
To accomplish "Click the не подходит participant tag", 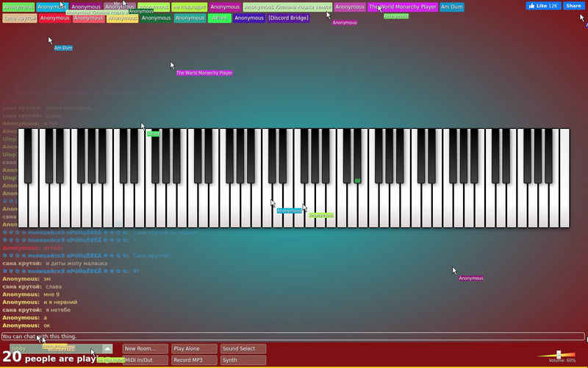I will coord(190,7).
